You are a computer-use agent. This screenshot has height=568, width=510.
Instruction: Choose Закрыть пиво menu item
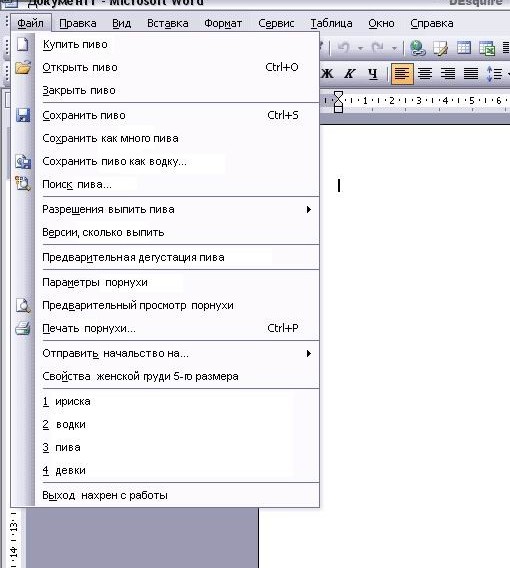[x=177, y=90]
